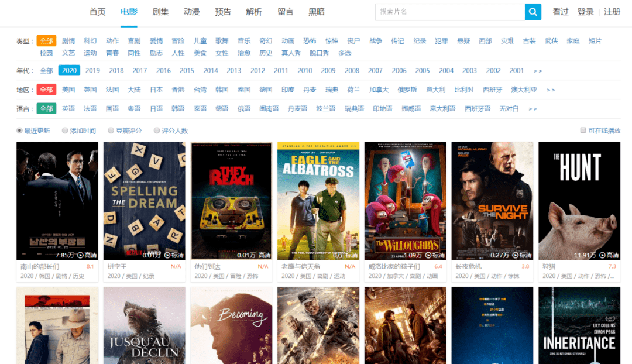This screenshot has width=632, height=364.
Task: Click the blue search magnifier button
Action: point(533,12)
